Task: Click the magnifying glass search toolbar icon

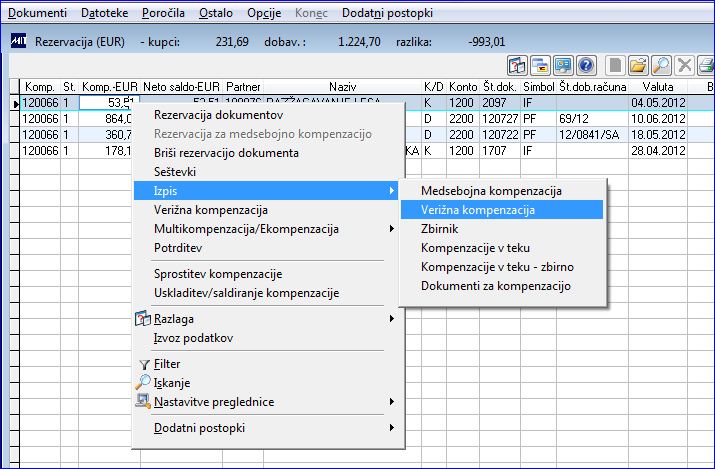Action: pyautogui.click(x=661, y=66)
